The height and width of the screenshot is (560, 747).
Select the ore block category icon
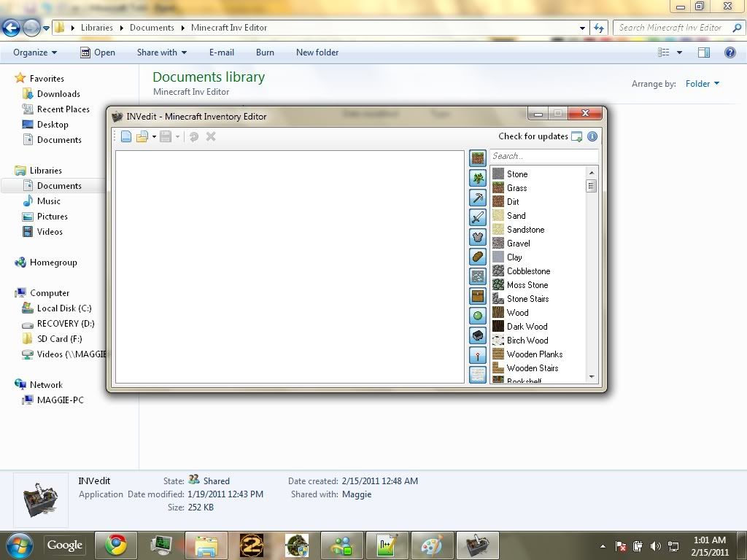pos(478,276)
